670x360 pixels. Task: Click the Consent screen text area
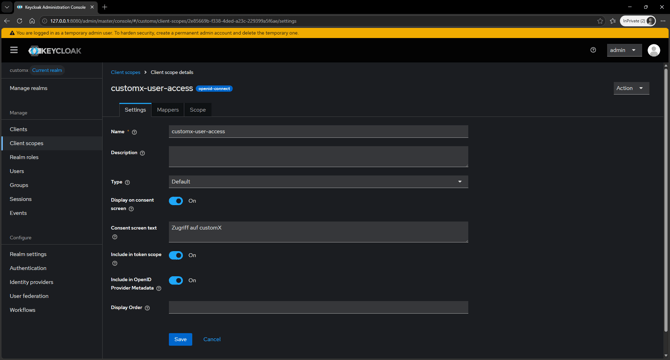click(318, 232)
